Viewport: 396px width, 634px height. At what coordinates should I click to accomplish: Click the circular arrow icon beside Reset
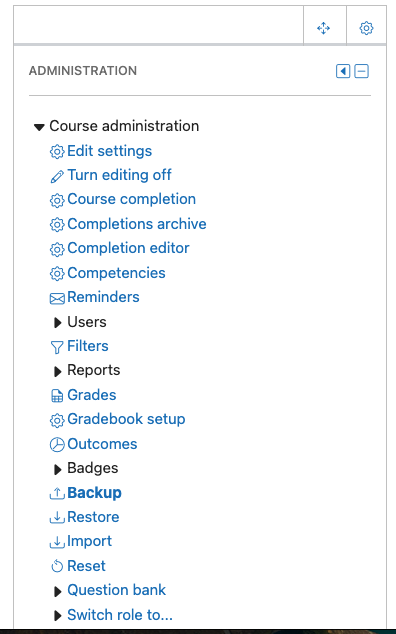pos(57,566)
